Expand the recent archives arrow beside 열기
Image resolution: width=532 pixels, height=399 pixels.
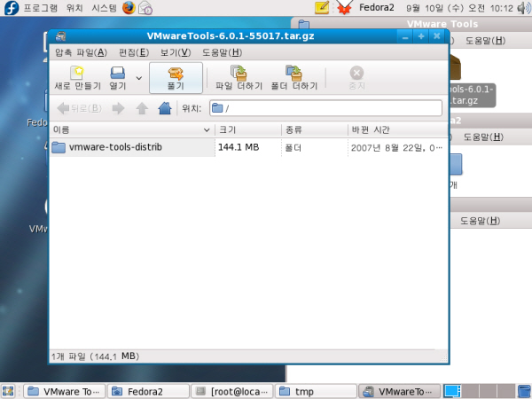click(139, 78)
